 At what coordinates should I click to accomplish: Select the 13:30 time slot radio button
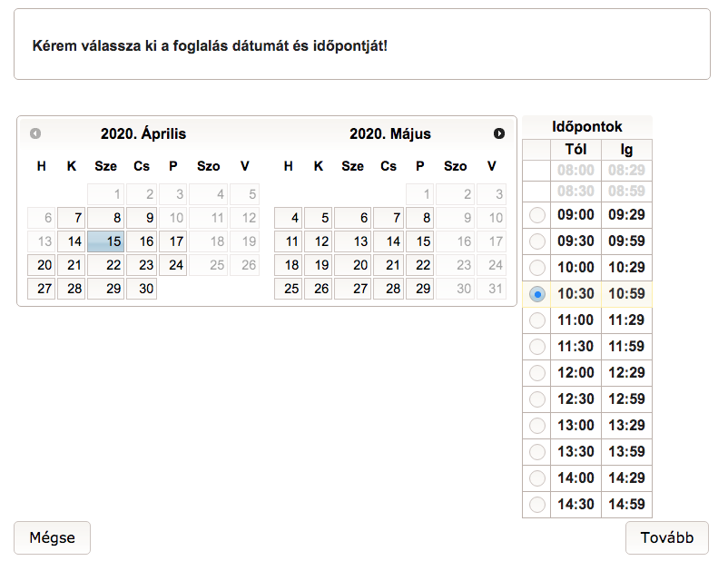[x=537, y=452]
